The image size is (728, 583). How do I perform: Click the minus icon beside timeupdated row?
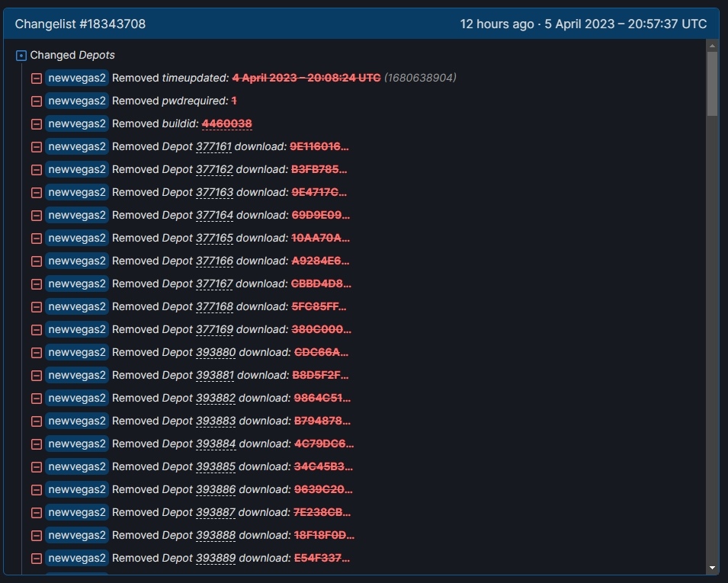[36, 78]
